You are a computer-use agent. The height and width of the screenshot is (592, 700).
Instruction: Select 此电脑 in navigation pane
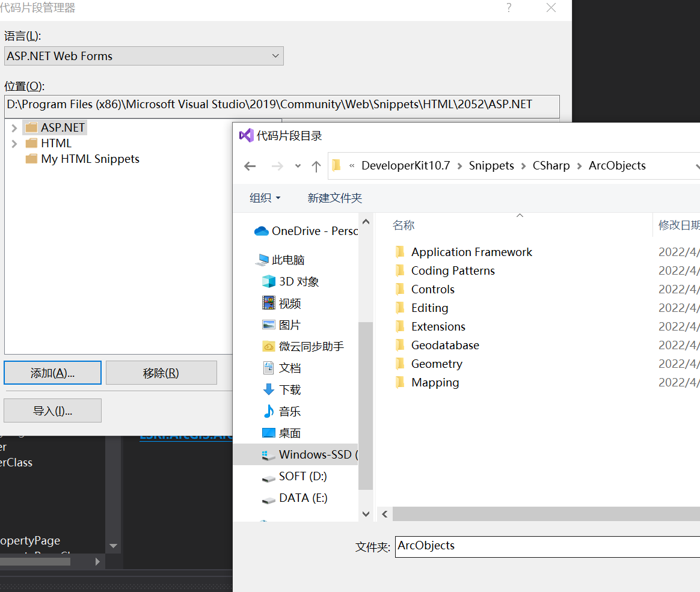click(280, 260)
